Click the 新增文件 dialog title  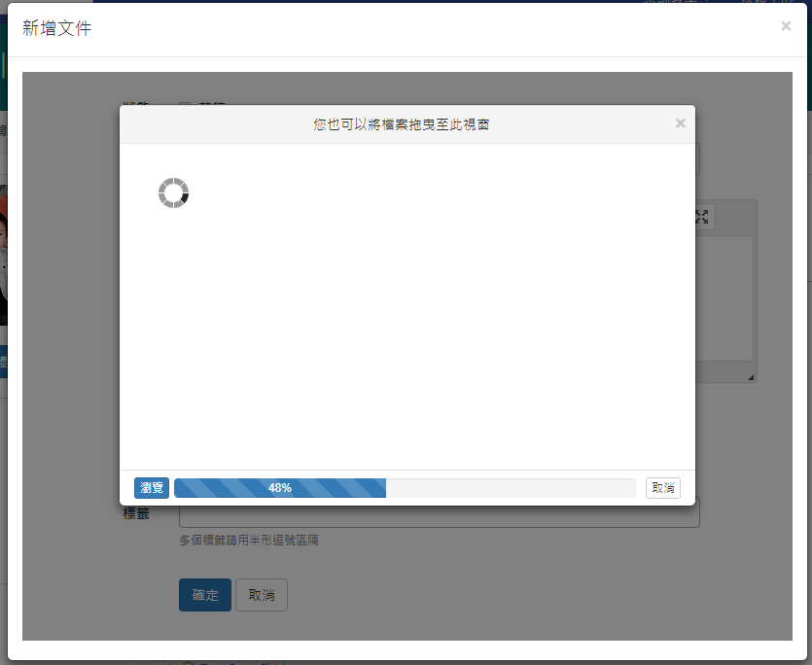[x=57, y=29]
